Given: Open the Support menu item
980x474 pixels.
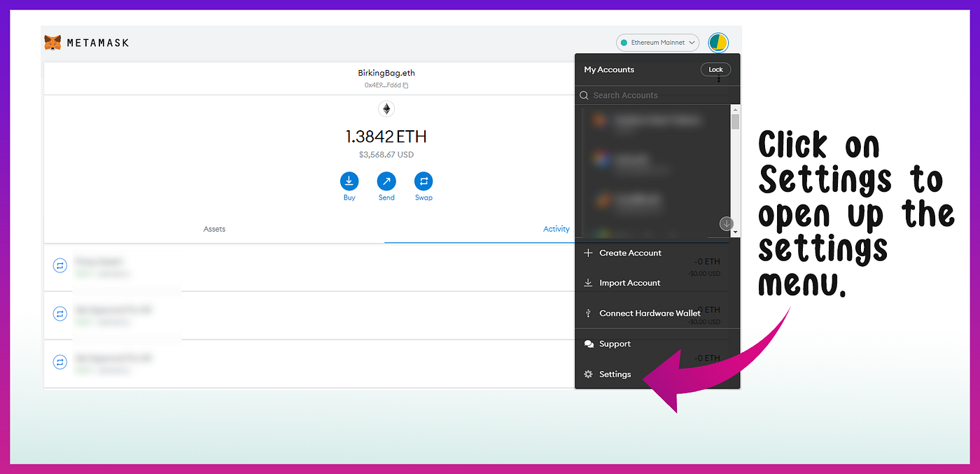Looking at the screenshot, I should 657,344.
